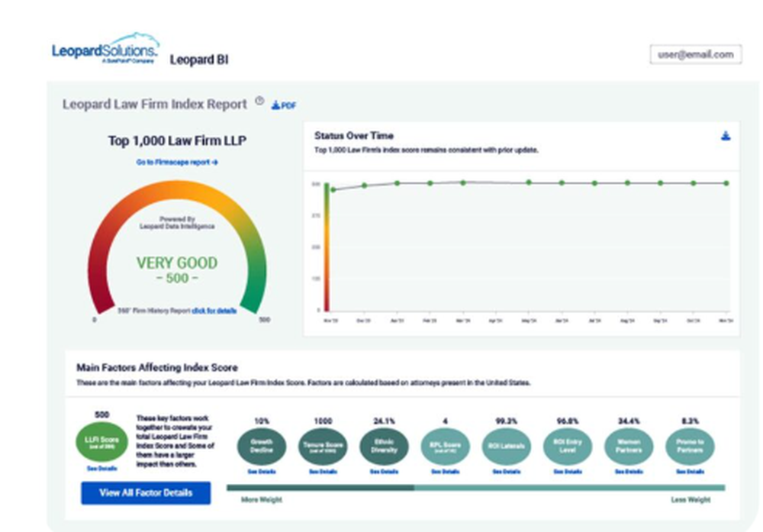Download the Status Over Time chart

726,136
